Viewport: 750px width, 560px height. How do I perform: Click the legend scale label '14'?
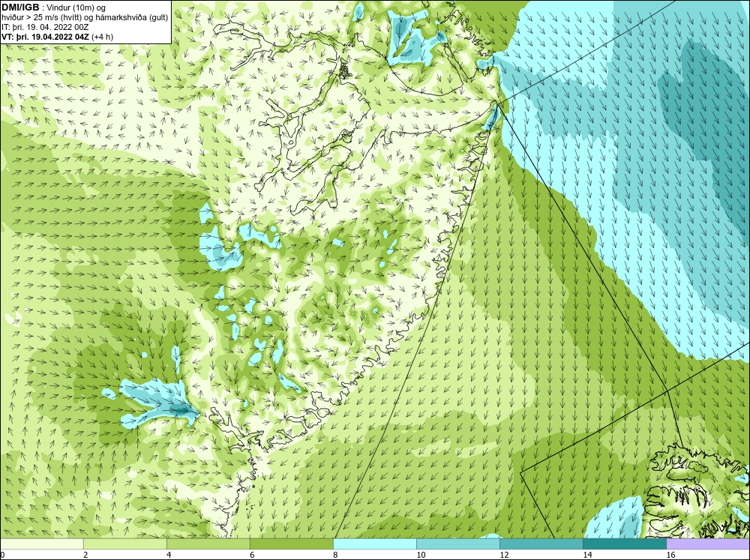[587, 555]
